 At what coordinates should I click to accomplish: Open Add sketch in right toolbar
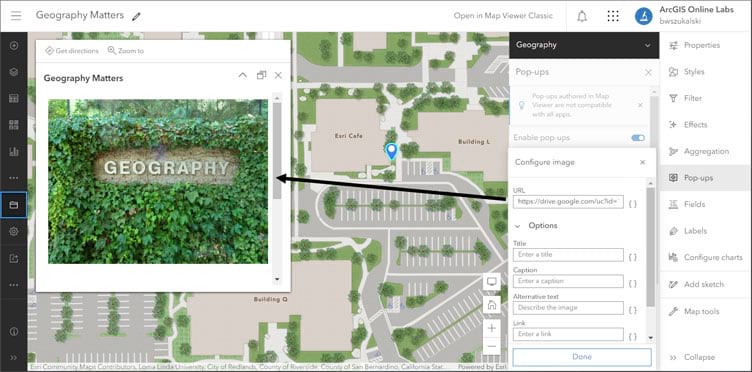click(705, 284)
